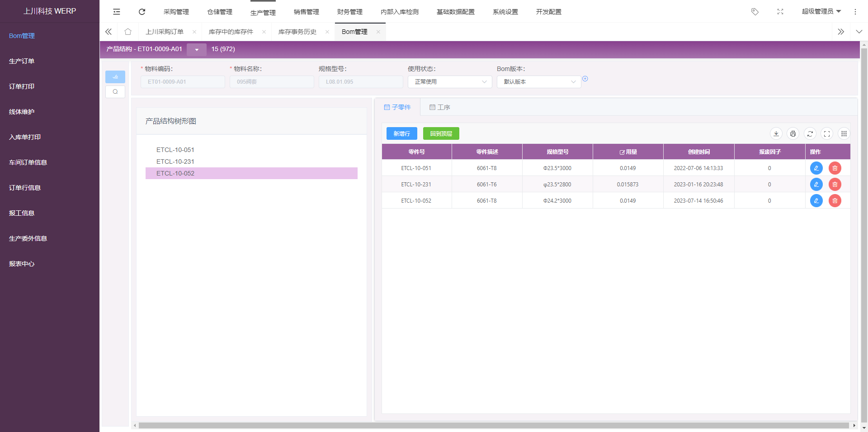Open 生产管理 menu
This screenshot has height=432, width=868.
263,13
